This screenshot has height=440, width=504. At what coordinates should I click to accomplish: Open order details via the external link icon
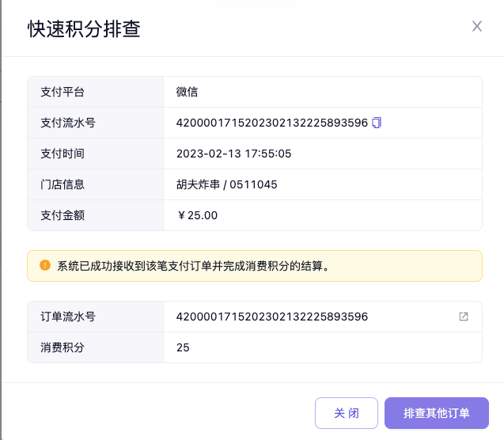(x=464, y=317)
